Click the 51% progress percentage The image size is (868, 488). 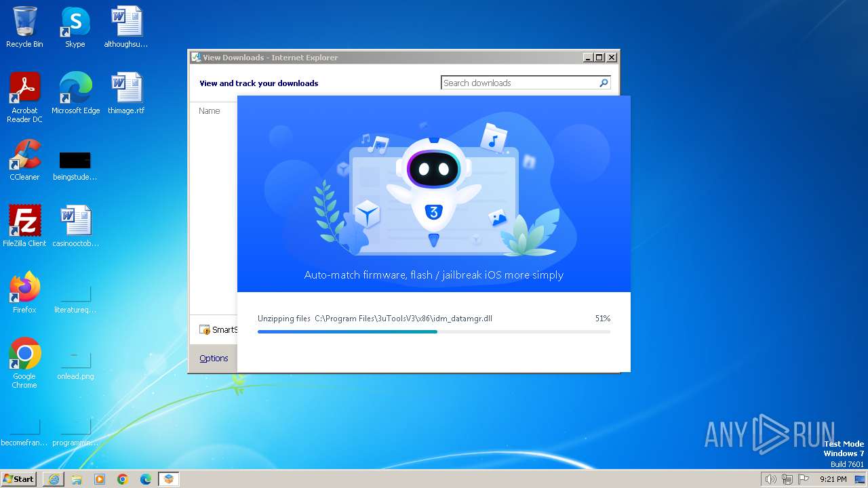603,319
